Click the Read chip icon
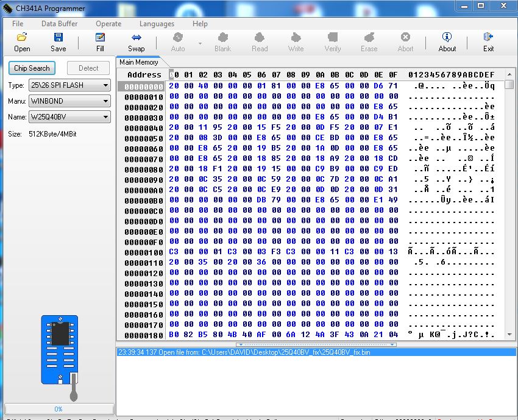Viewport: 518px width, 420px height. [260, 42]
